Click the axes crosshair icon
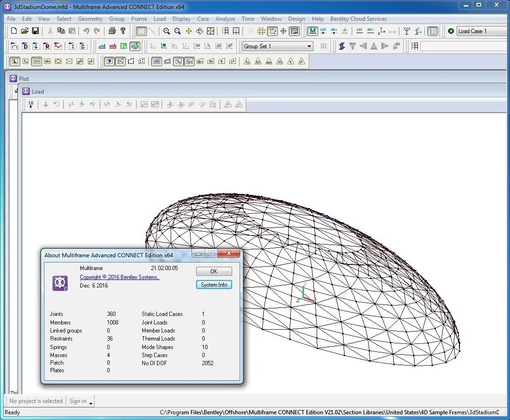The height and width of the screenshot is (420, 510). pos(283,31)
